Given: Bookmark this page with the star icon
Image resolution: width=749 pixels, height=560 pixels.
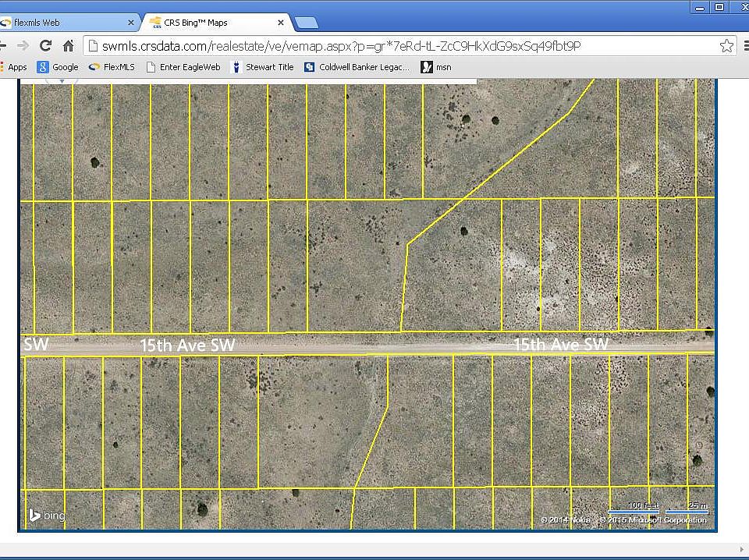Looking at the screenshot, I should pos(726,46).
